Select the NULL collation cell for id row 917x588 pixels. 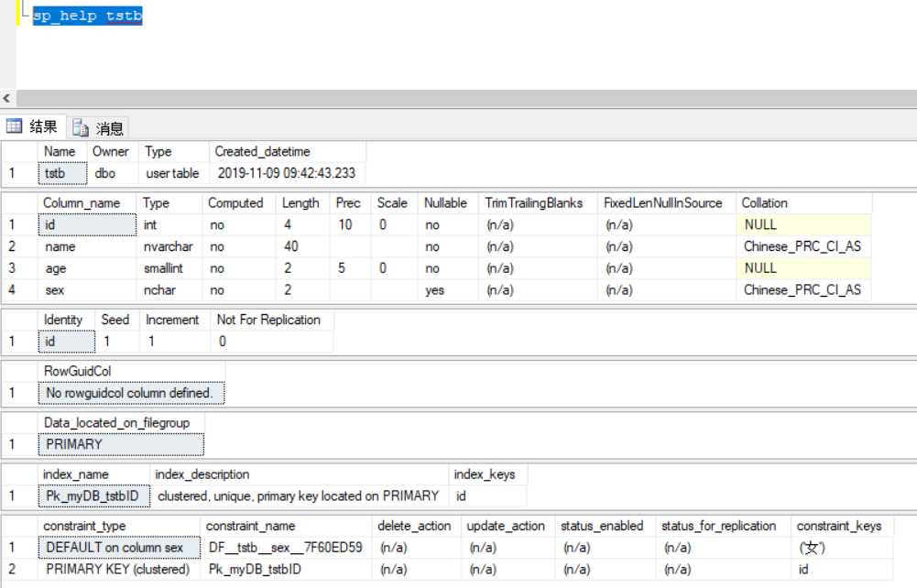(804, 225)
